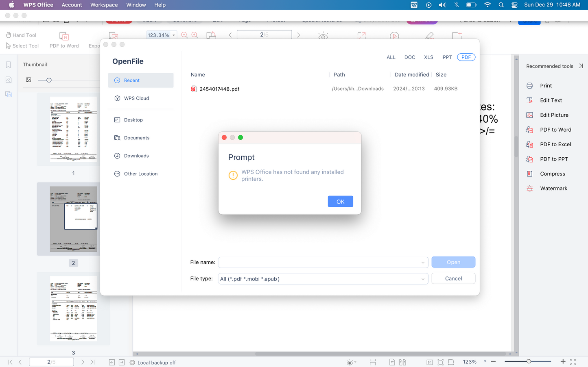
Task: Open the File type dropdown
Action: coord(423,279)
